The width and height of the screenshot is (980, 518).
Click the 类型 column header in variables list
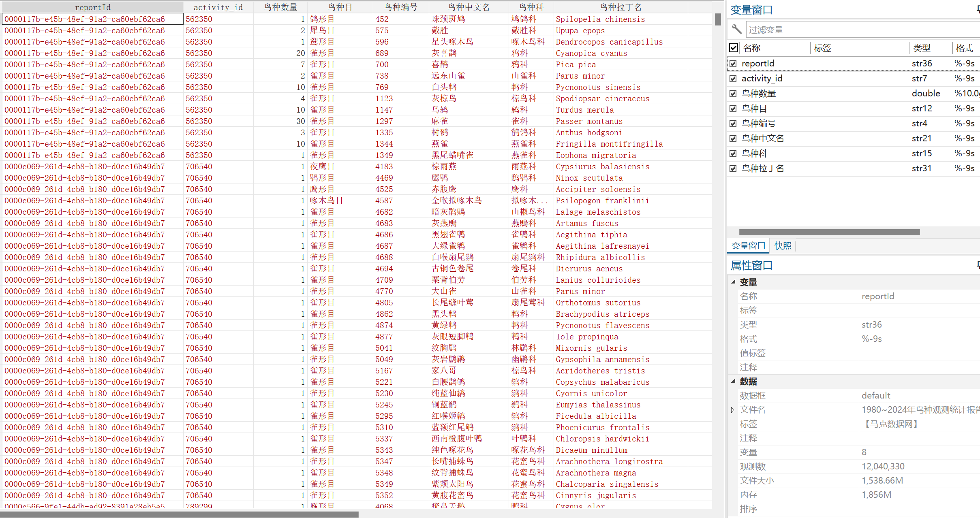[922, 48]
